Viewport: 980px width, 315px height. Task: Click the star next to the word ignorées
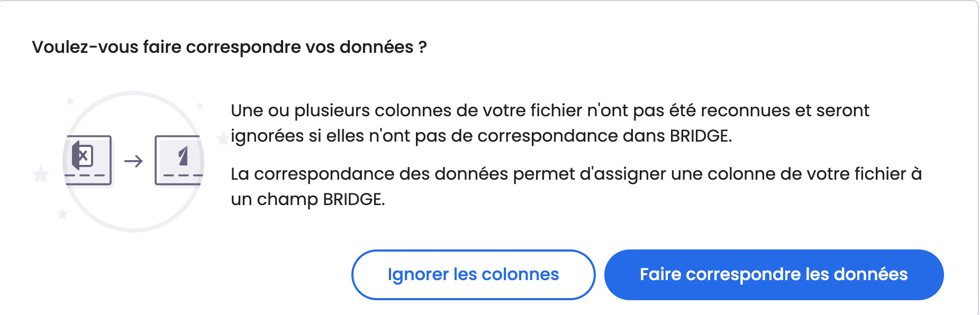pyautogui.click(x=223, y=138)
